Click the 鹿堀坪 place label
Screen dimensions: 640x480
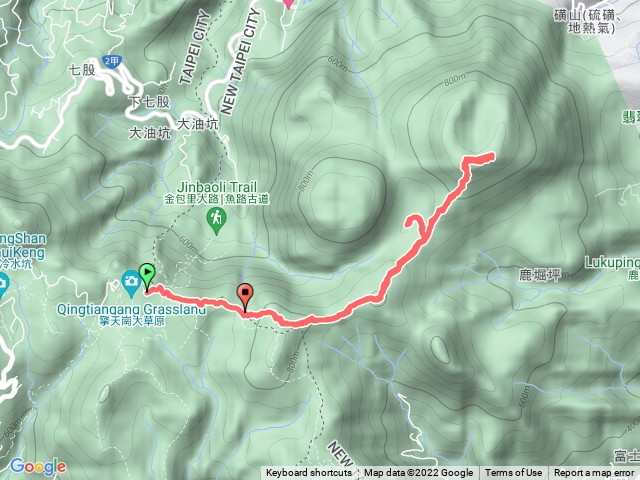point(540,275)
